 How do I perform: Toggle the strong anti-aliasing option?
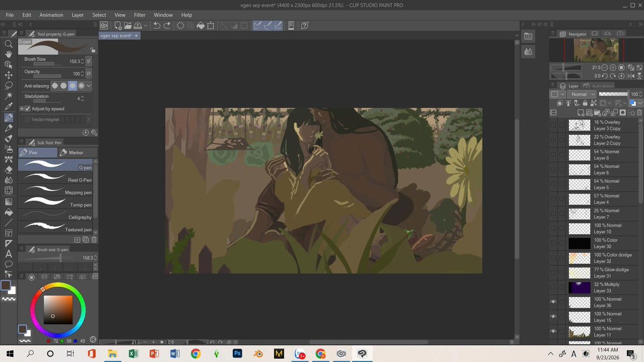coord(81,85)
